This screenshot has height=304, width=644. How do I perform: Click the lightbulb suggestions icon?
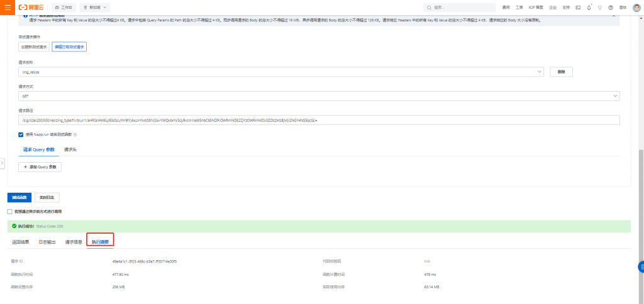coord(599,8)
